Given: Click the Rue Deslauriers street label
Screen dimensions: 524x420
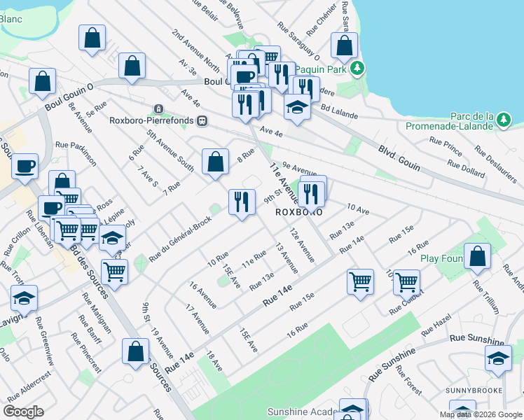Looking at the screenshot, I should 495,164.
